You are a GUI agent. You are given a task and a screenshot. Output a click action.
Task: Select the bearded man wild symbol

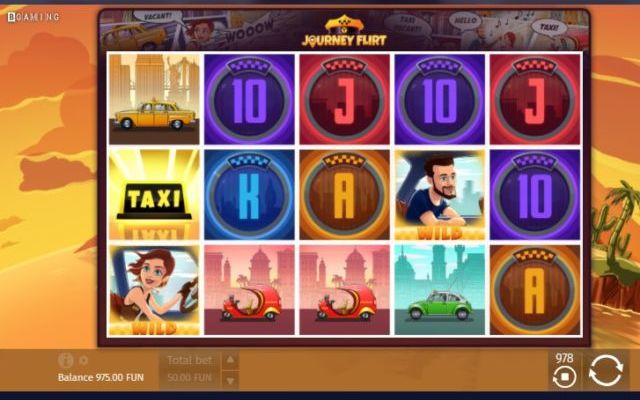pyautogui.click(x=440, y=195)
